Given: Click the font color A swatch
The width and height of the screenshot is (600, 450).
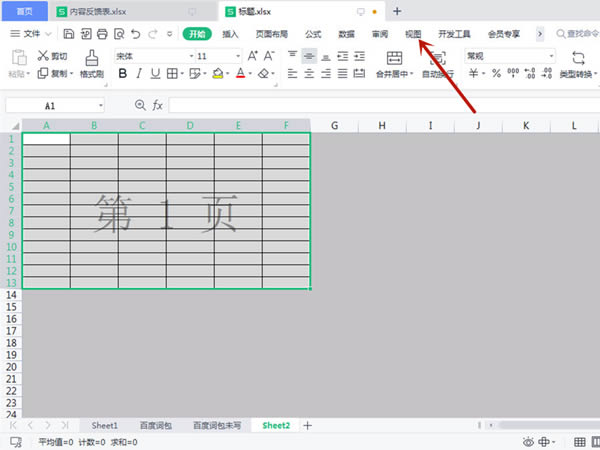Looking at the screenshot, I should 243,74.
